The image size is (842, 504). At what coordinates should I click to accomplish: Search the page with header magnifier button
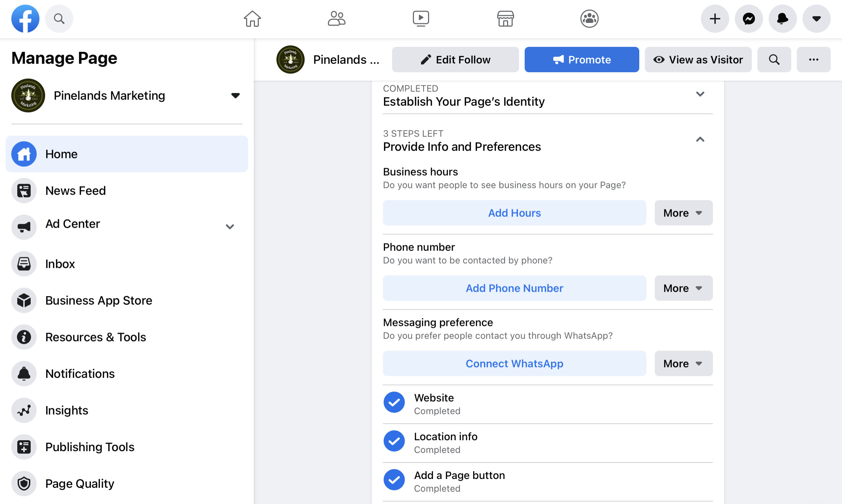pyautogui.click(x=774, y=60)
